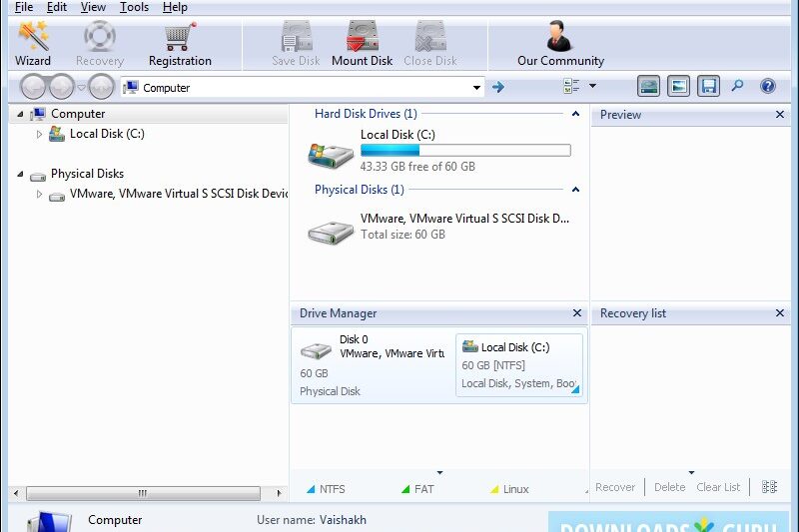Select Local Disk (C:) in tree

coord(107,134)
